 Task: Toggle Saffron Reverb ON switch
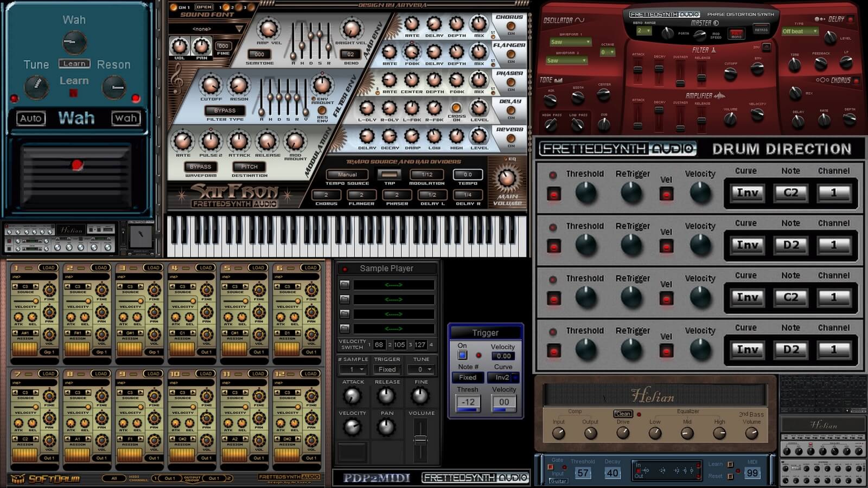pyautogui.click(x=510, y=138)
